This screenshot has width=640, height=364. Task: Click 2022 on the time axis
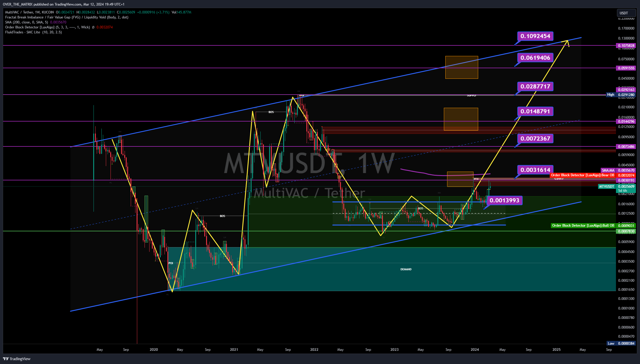pyautogui.click(x=314, y=350)
